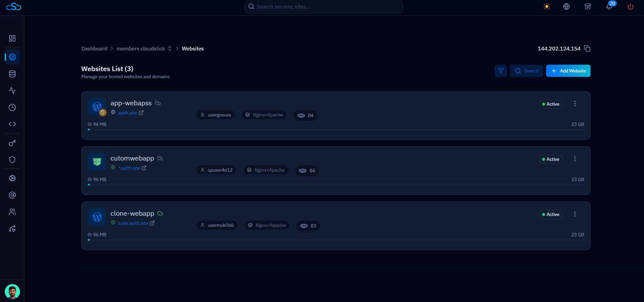The height and width of the screenshot is (302, 644).
Task: Click clone-webapp WordPress icon
Action: click(x=97, y=217)
